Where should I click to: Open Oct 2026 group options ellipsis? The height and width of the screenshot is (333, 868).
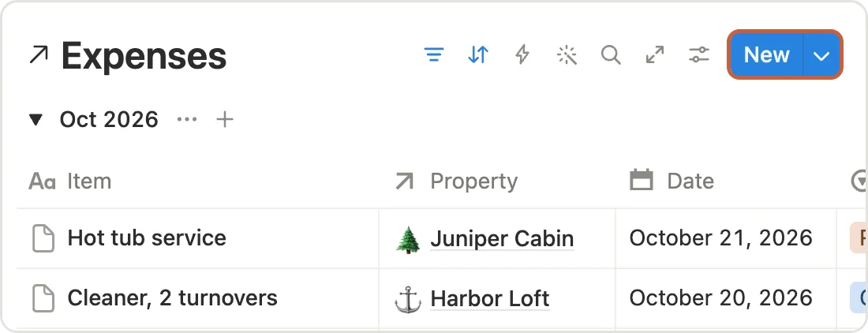pyautogui.click(x=186, y=119)
